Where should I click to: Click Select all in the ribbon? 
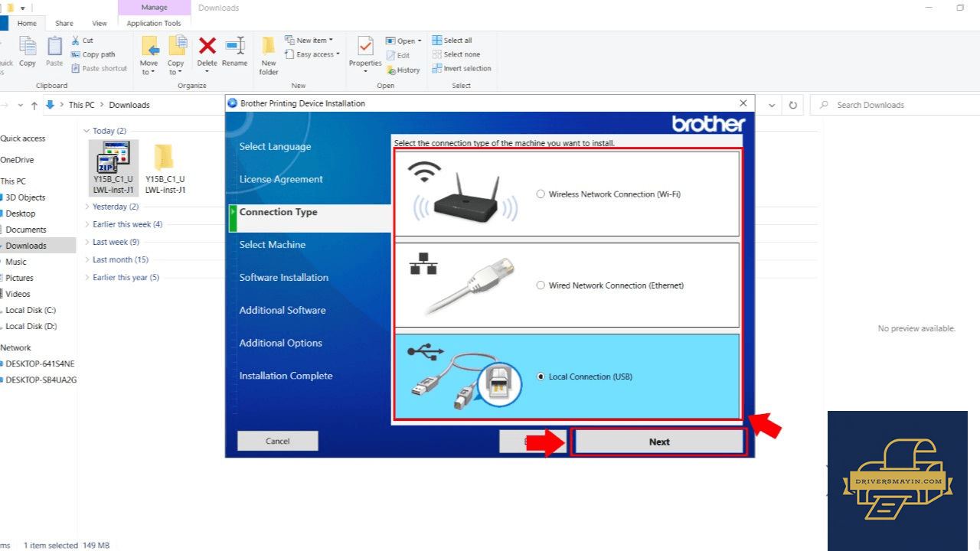452,41
